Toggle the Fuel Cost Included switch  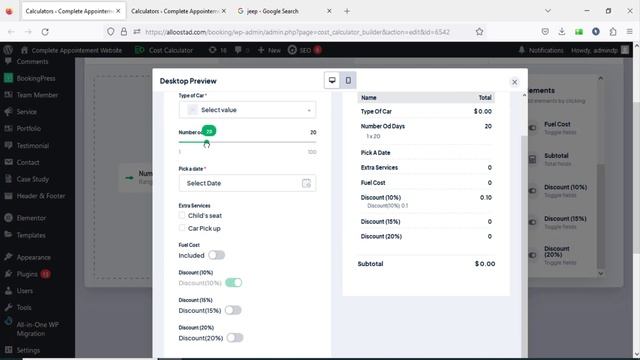click(x=216, y=255)
